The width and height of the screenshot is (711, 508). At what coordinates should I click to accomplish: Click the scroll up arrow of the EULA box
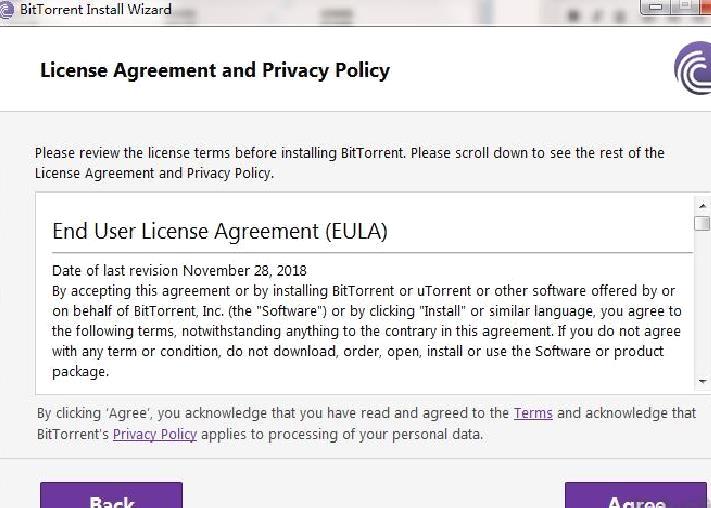point(702,205)
